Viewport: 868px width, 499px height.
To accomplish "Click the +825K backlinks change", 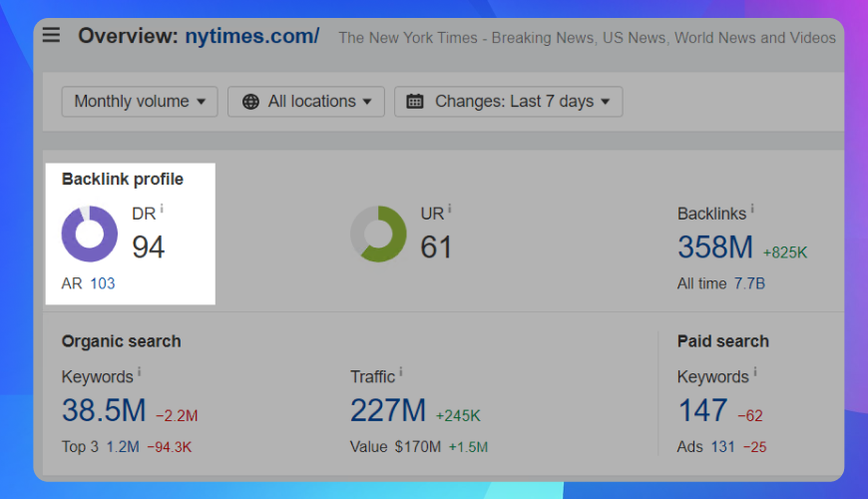I will [x=785, y=252].
